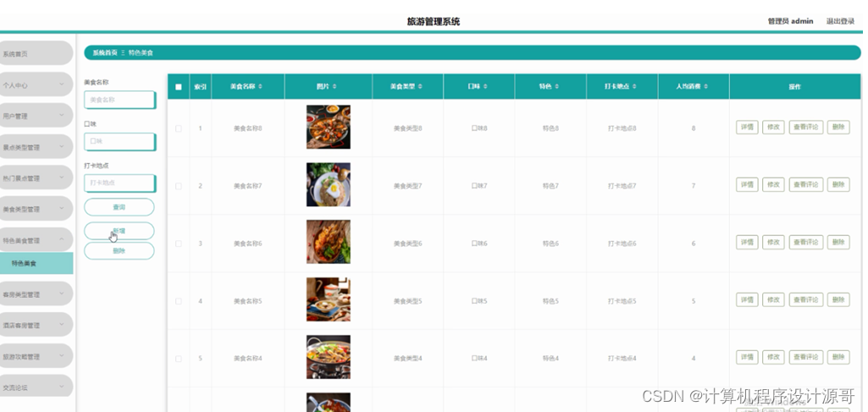Open food image of 美食名称5
Screen dimensions: 868x412
[x=329, y=299]
